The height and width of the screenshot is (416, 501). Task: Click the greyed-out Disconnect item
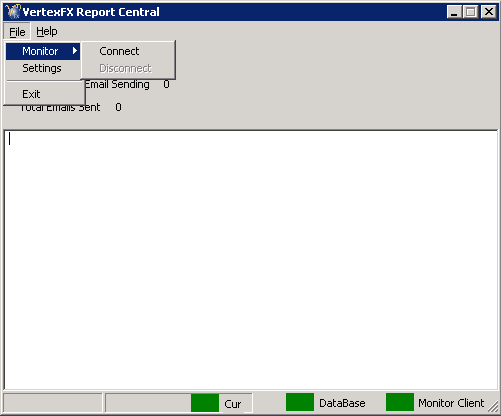pos(128,68)
